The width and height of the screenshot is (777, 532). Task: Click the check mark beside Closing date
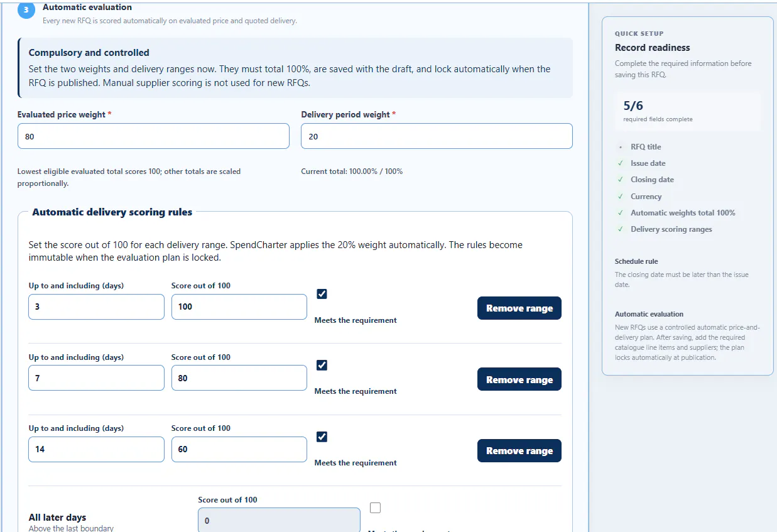[x=621, y=180]
